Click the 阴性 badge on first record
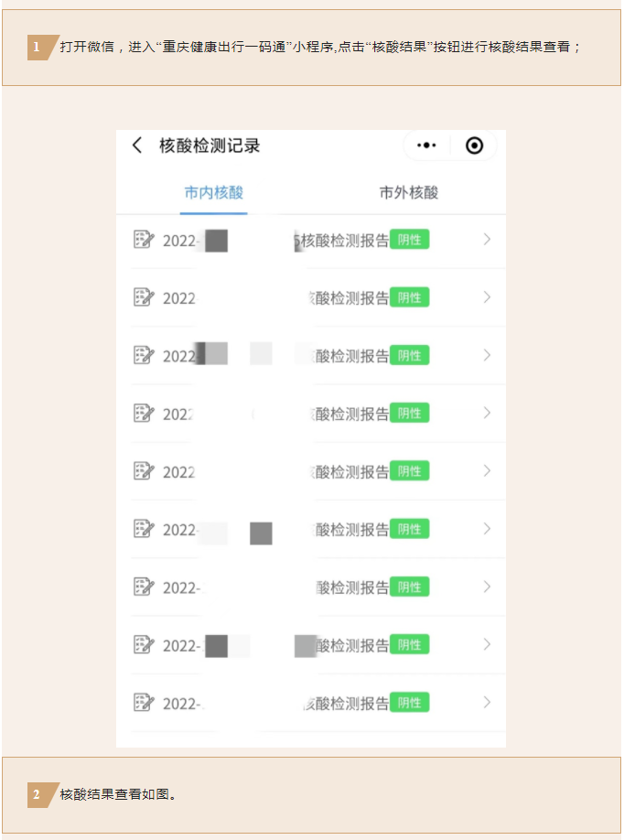 [x=409, y=240]
